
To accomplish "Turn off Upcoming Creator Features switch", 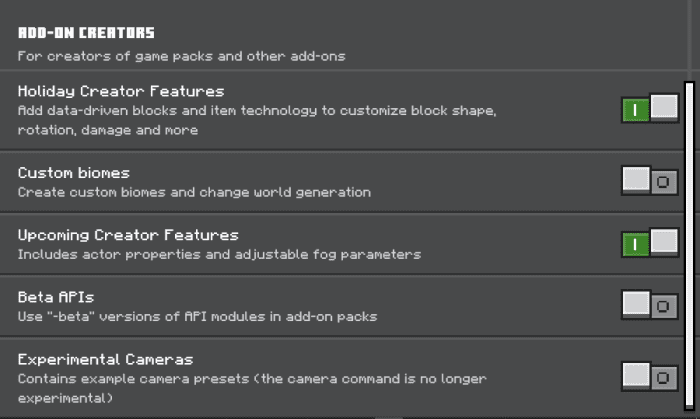I will pos(650,243).
